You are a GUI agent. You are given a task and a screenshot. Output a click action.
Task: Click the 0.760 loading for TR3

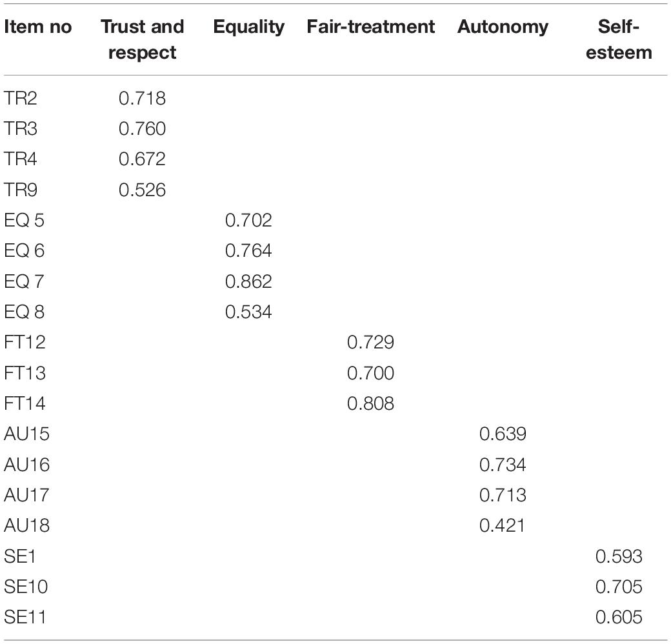142,128
